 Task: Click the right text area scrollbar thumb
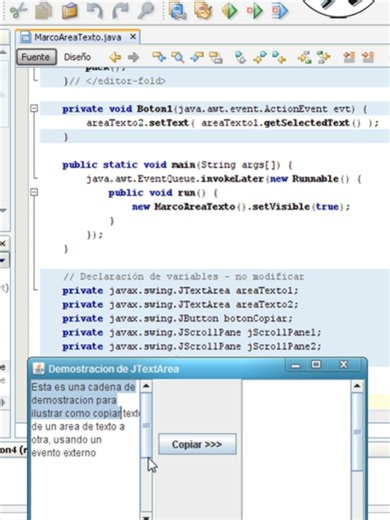coord(357,432)
